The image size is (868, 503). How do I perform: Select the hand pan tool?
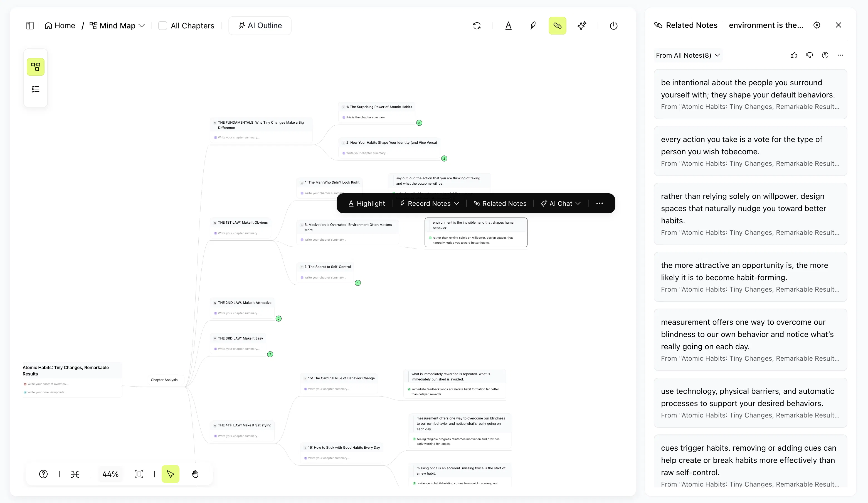(x=195, y=474)
